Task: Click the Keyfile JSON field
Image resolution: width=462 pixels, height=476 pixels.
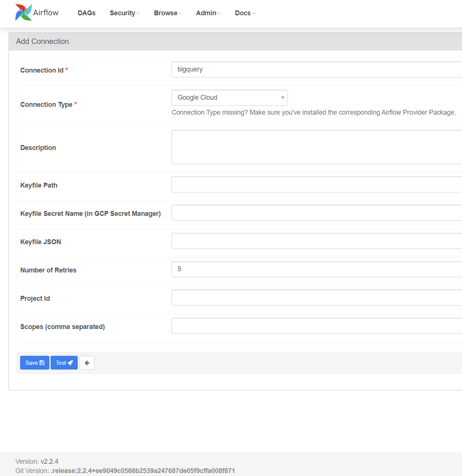Action: [x=298, y=240]
